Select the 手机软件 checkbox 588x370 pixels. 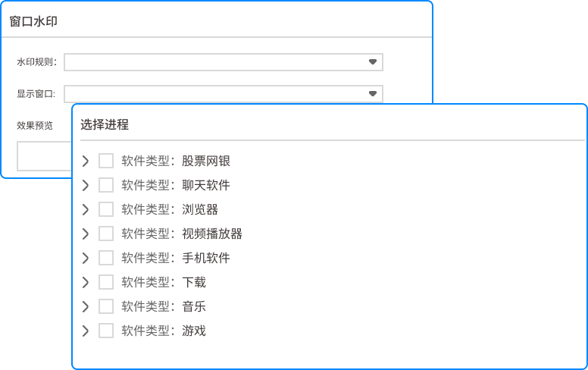[106, 258]
